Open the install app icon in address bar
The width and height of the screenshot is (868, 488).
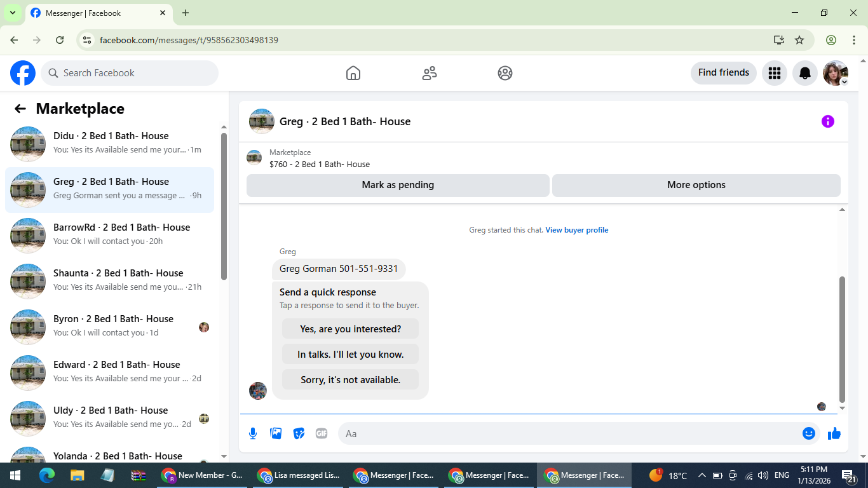[779, 40]
